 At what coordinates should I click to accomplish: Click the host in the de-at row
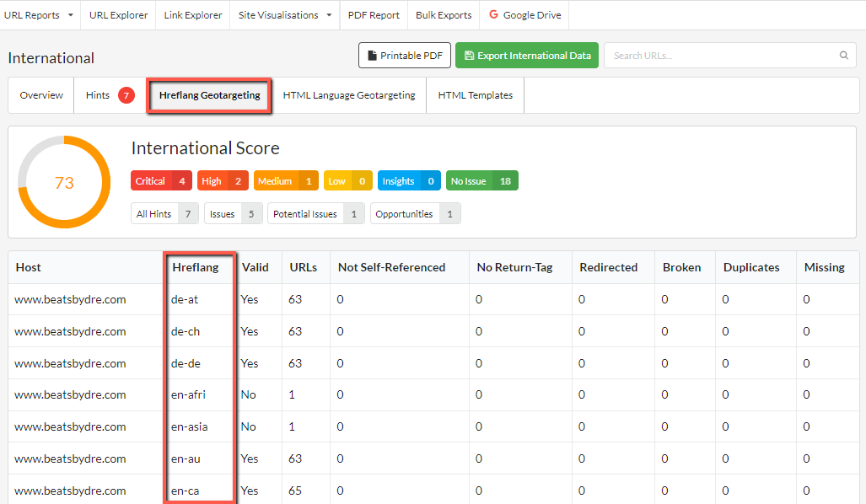click(x=70, y=299)
